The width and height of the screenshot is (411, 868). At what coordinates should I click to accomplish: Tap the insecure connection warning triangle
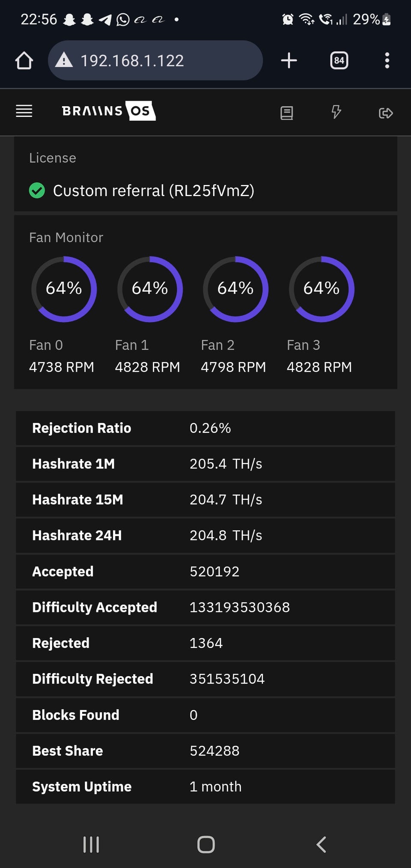(x=64, y=60)
